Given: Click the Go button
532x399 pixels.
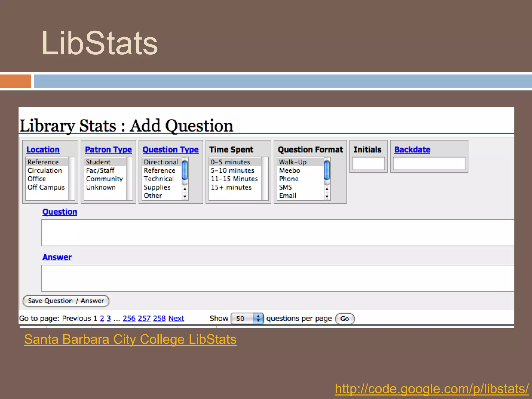Looking at the screenshot, I should pos(345,319).
